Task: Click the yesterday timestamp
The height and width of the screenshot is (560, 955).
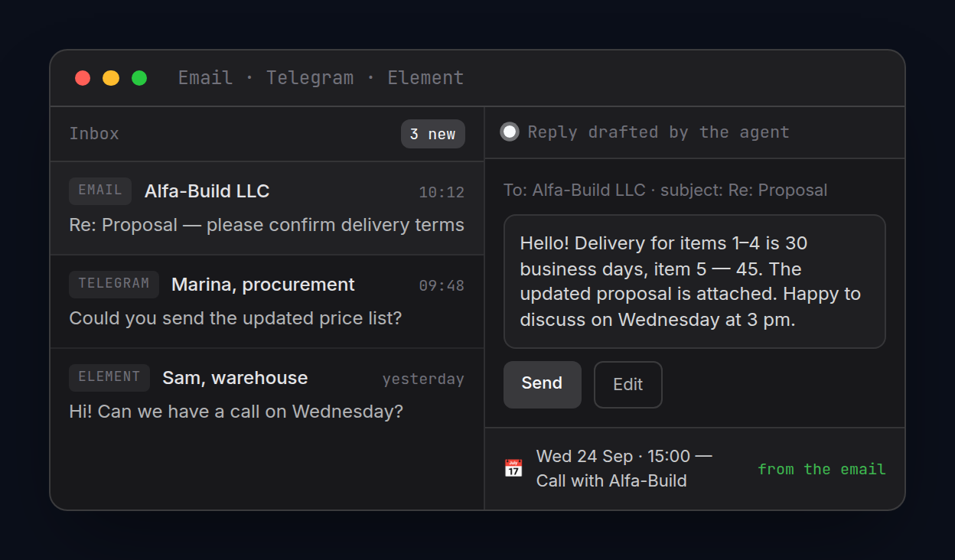Action: coord(423,379)
